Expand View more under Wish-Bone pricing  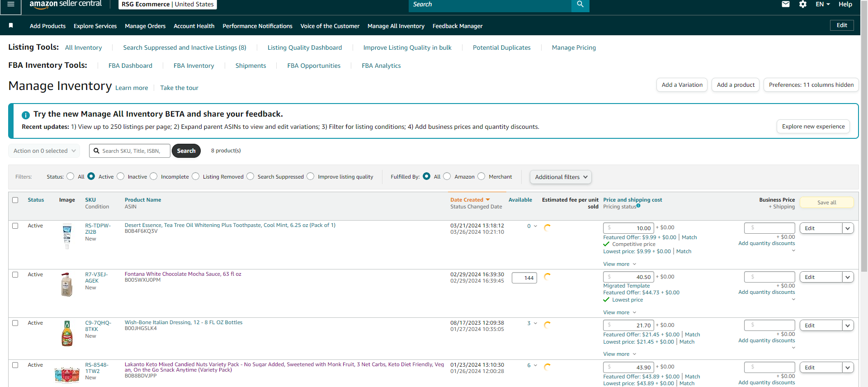619,354
